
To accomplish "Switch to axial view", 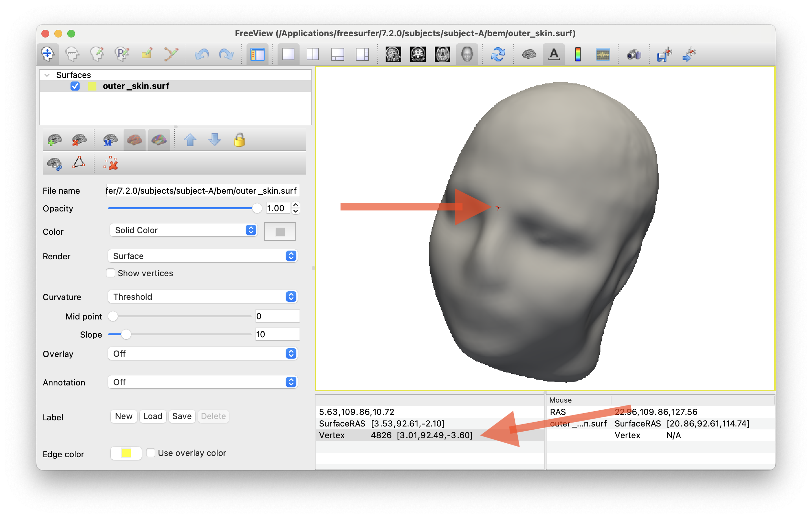I will click(443, 54).
